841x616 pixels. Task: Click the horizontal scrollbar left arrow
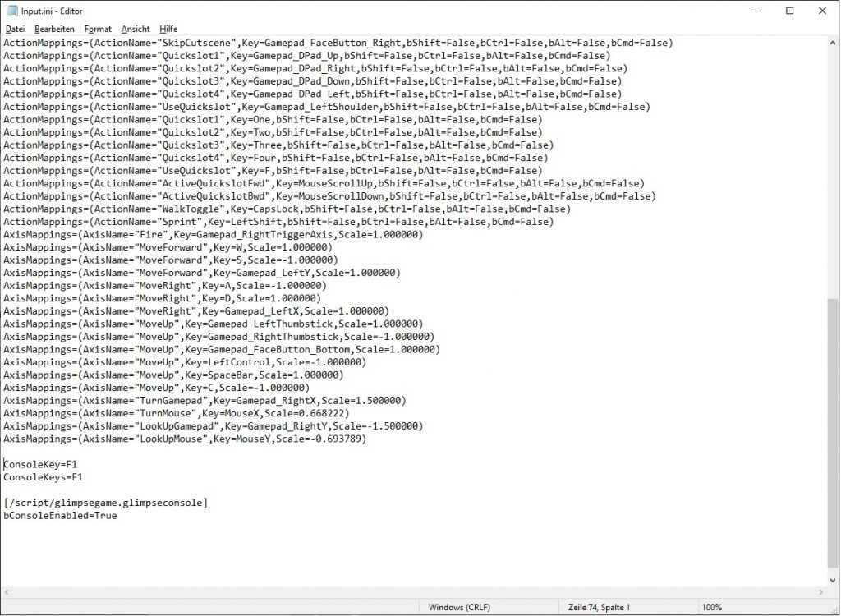7,592
